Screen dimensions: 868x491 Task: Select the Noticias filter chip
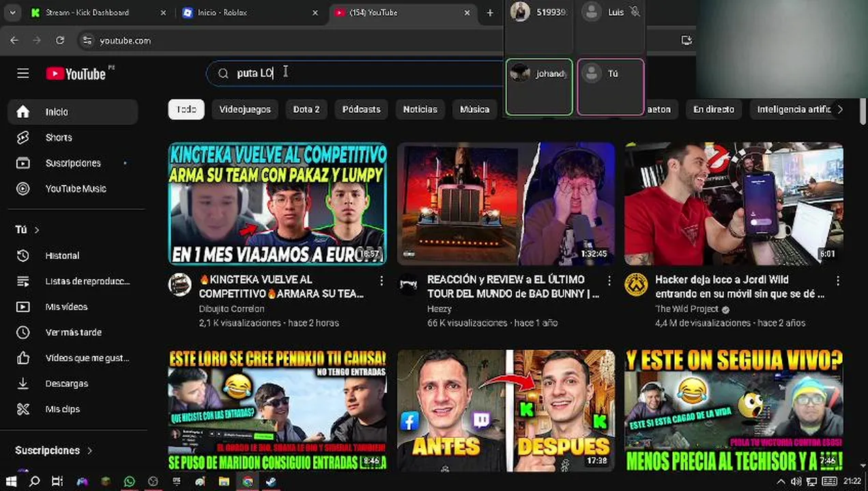tap(420, 109)
